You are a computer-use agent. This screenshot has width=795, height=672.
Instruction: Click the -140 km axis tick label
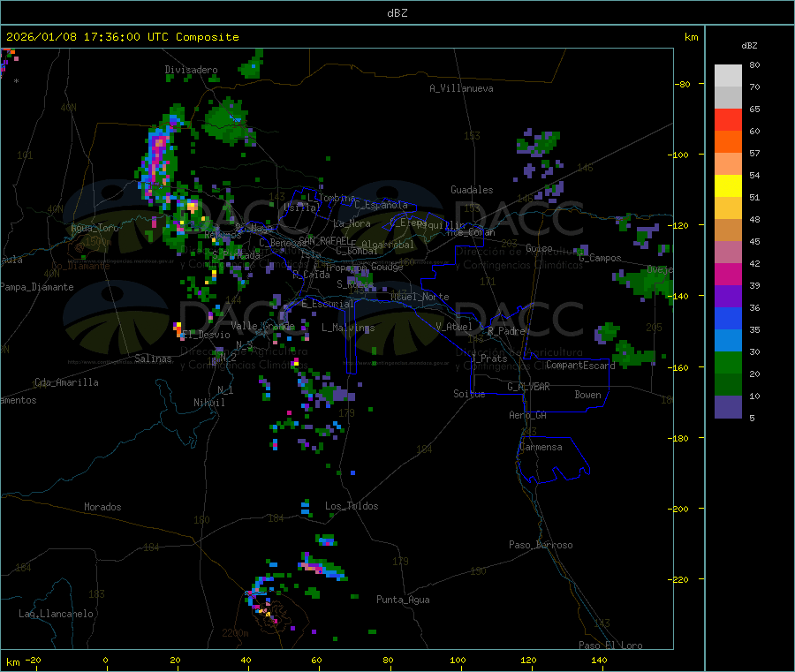click(678, 296)
